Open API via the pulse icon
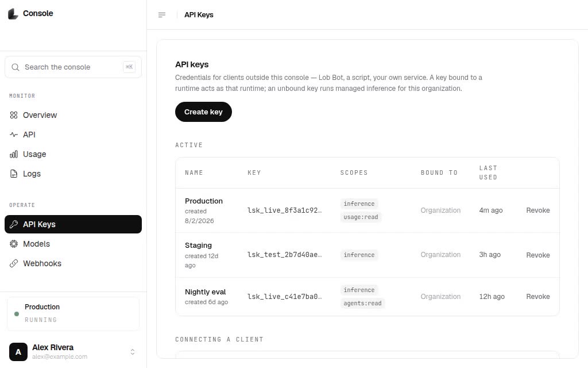 (x=14, y=135)
